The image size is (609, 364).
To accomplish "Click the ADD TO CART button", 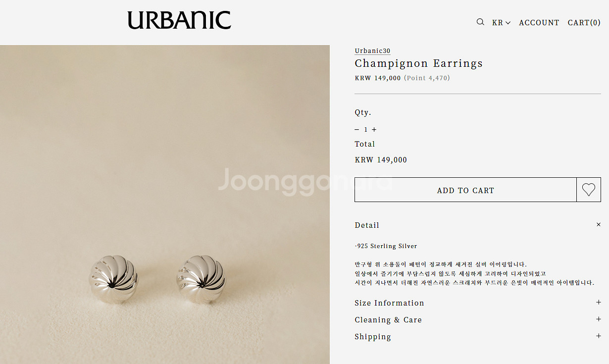I will (x=465, y=190).
